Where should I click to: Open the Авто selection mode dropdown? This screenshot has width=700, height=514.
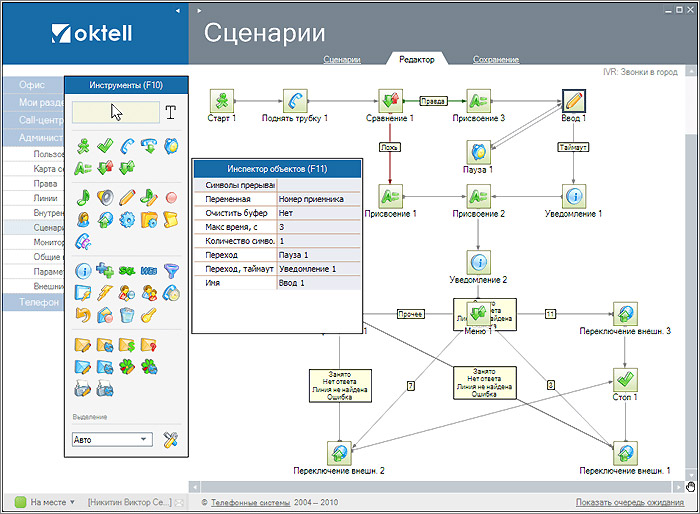click(112, 439)
